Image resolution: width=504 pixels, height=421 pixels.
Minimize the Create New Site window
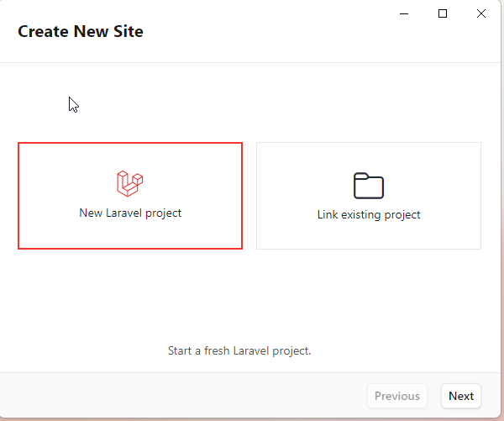click(404, 13)
